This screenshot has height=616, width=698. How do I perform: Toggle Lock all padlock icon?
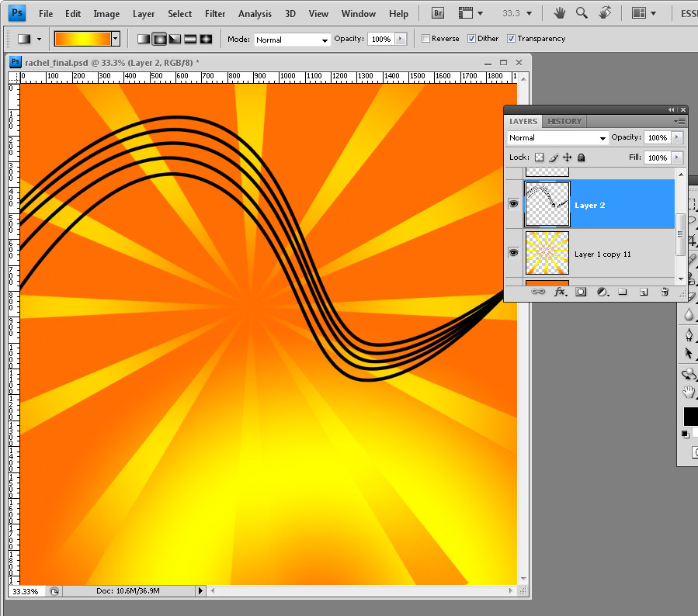[x=581, y=157]
